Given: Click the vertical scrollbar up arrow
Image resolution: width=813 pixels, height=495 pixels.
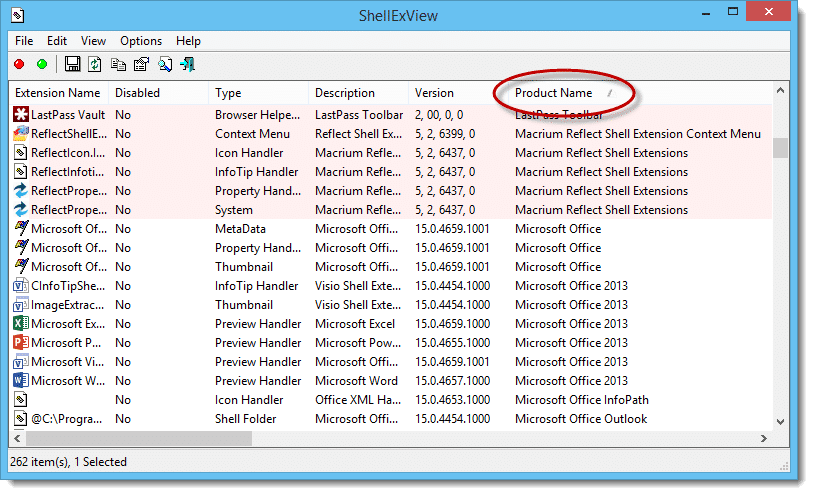Looking at the screenshot, I should [780, 91].
